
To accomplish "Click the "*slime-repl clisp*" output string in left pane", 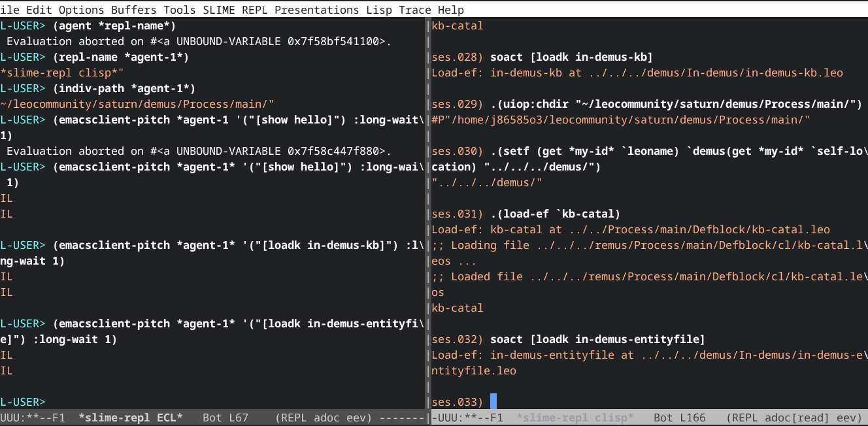I will pos(62,73).
